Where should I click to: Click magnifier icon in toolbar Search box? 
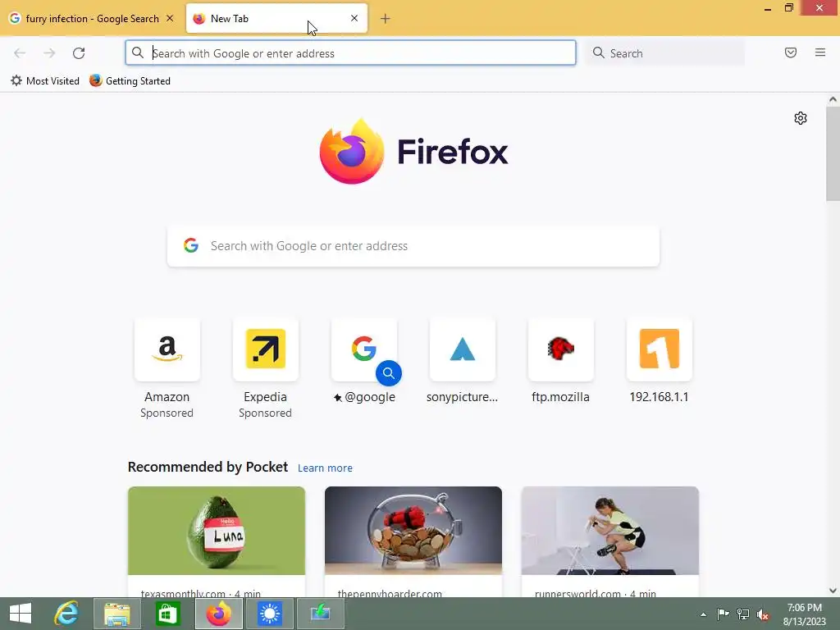[x=598, y=52]
